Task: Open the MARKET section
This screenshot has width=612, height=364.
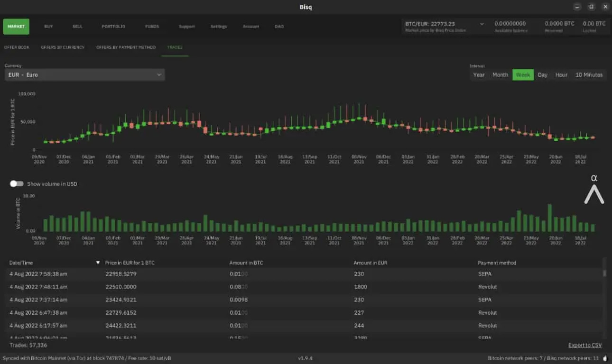Action: tap(16, 27)
